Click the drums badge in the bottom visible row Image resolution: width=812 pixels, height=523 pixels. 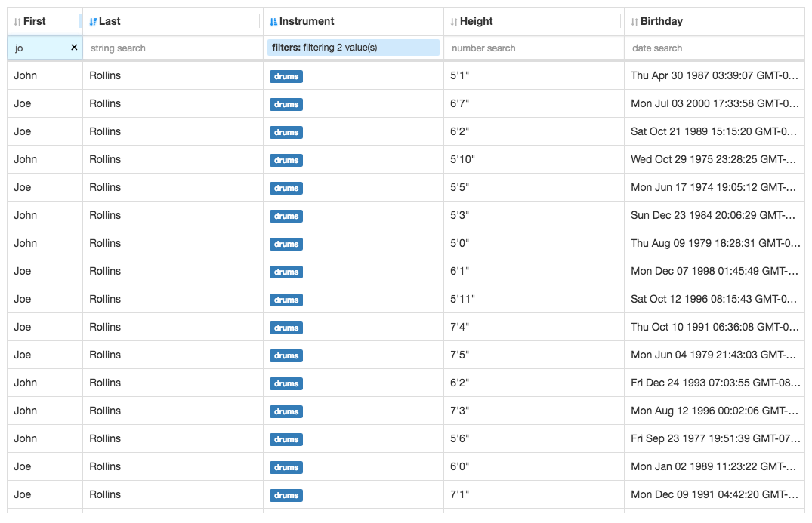click(x=286, y=495)
